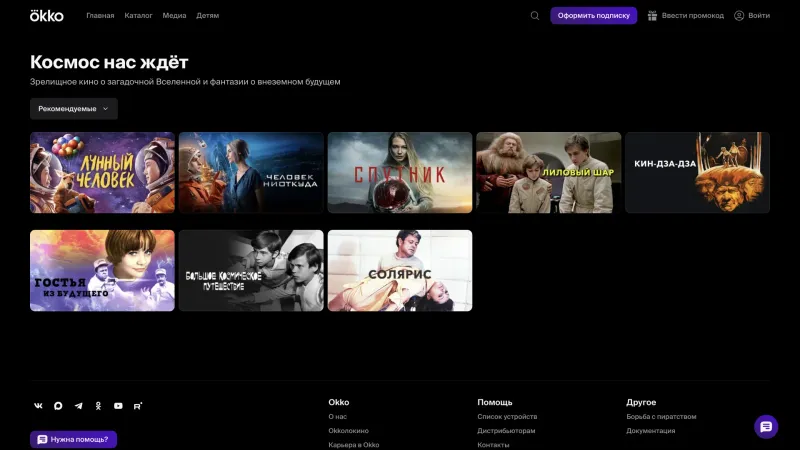The height and width of the screenshot is (450, 800).
Task: Click the Okko logo
Action: 46,16
